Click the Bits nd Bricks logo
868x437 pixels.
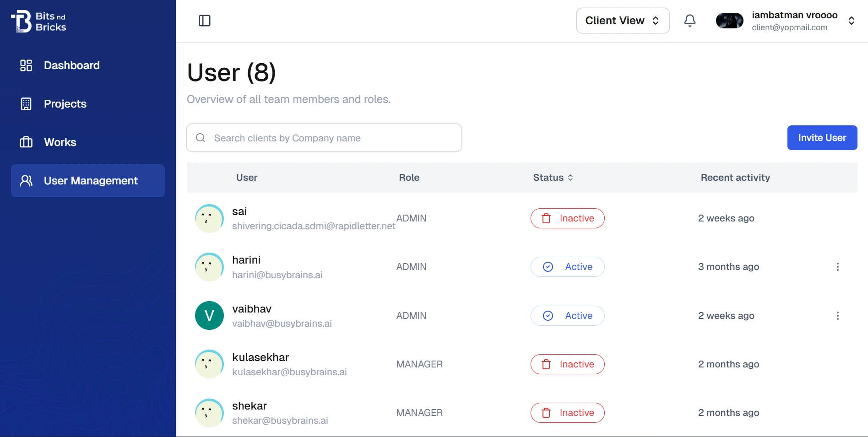click(38, 22)
